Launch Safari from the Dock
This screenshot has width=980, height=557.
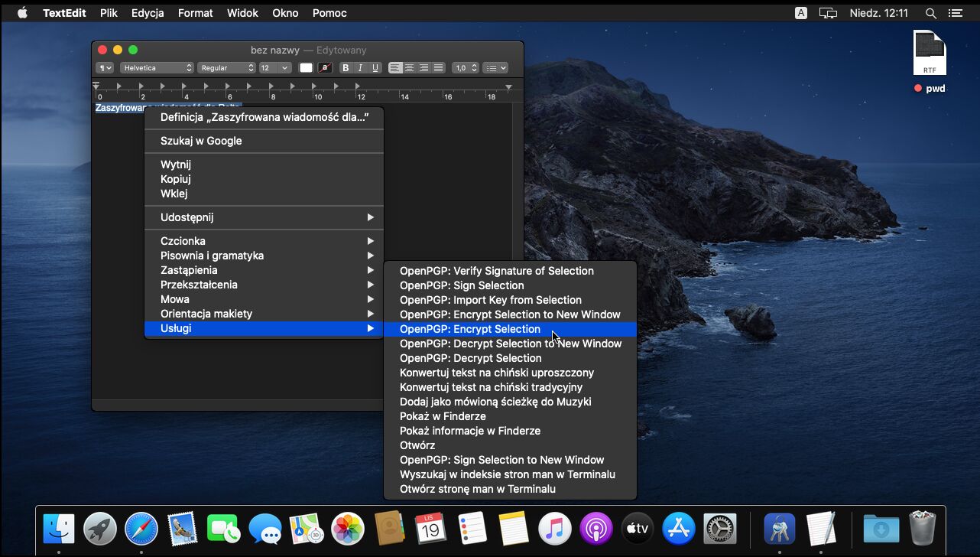point(141,529)
